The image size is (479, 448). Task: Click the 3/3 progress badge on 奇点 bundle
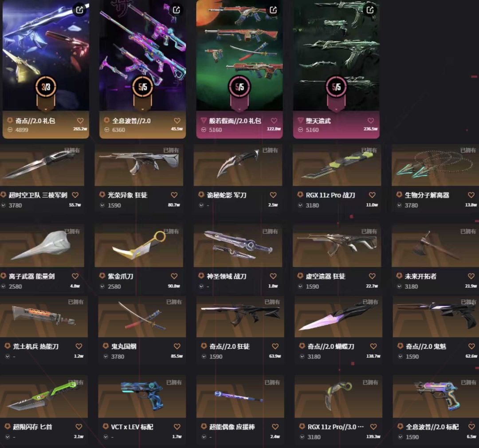click(x=46, y=87)
